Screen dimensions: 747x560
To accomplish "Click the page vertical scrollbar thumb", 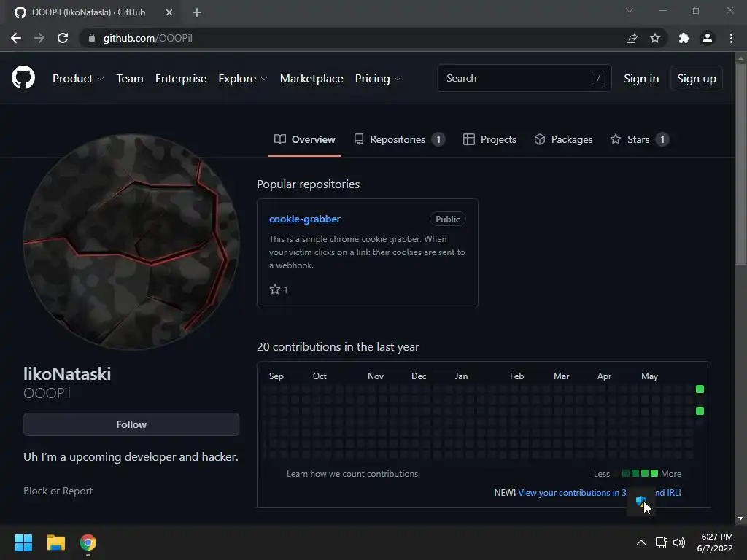I will pyautogui.click(x=740, y=164).
